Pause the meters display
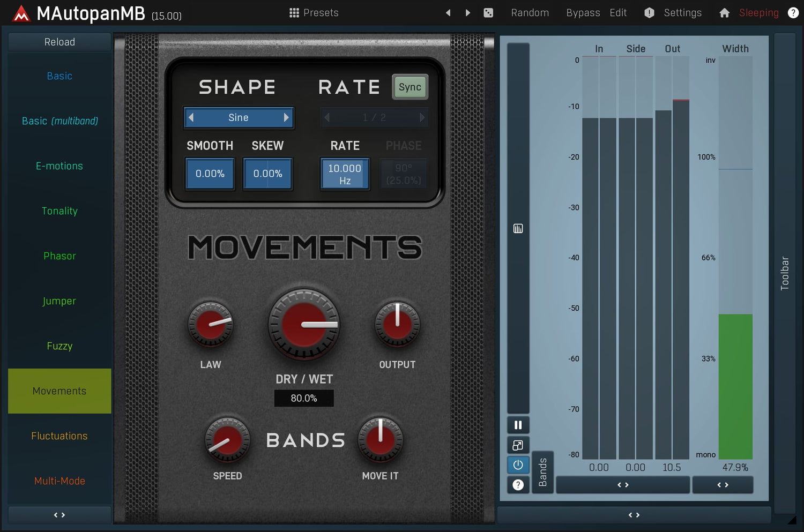The height and width of the screenshot is (532, 804). coord(518,425)
